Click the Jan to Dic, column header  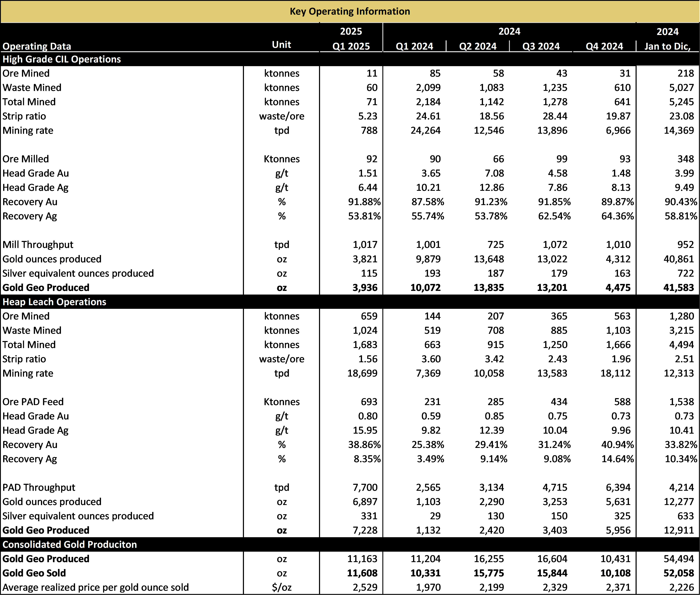pyautogui.click(x=667, y=46)
